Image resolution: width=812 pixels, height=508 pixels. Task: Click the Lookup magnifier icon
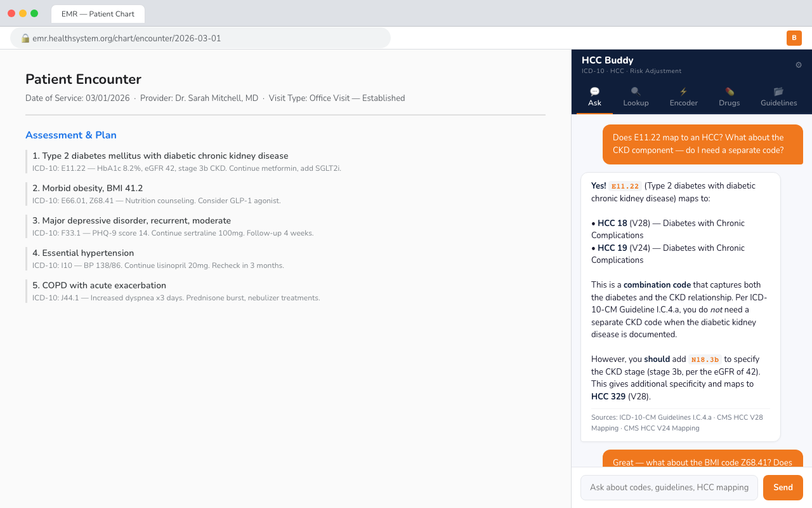(x=636, y=91)
